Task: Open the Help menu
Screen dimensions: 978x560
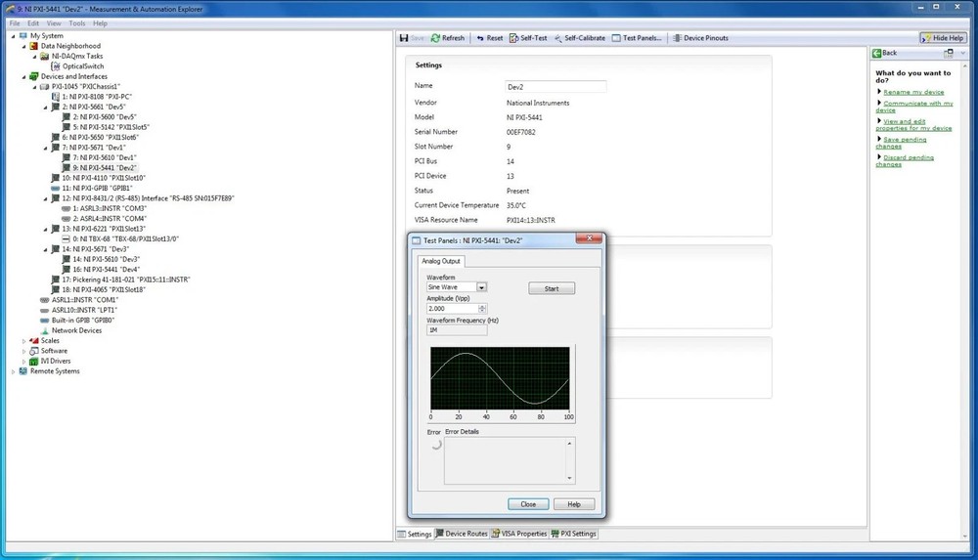Action: 100,23
